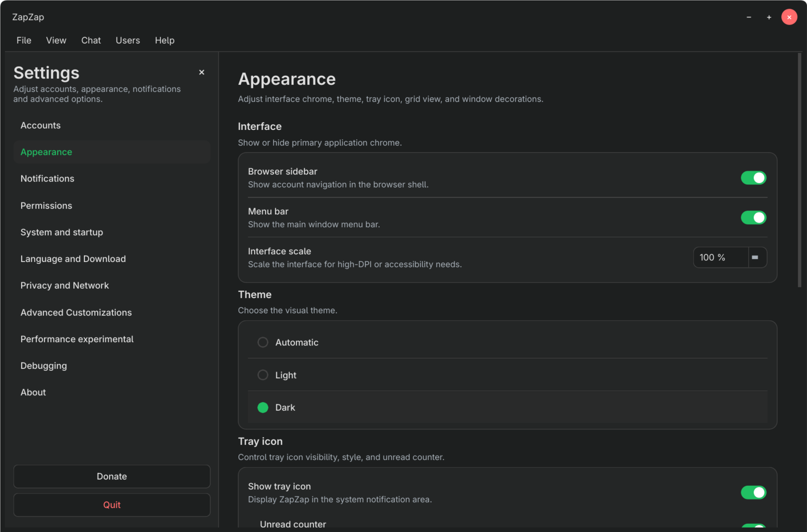Click the red Quit button

112,505
